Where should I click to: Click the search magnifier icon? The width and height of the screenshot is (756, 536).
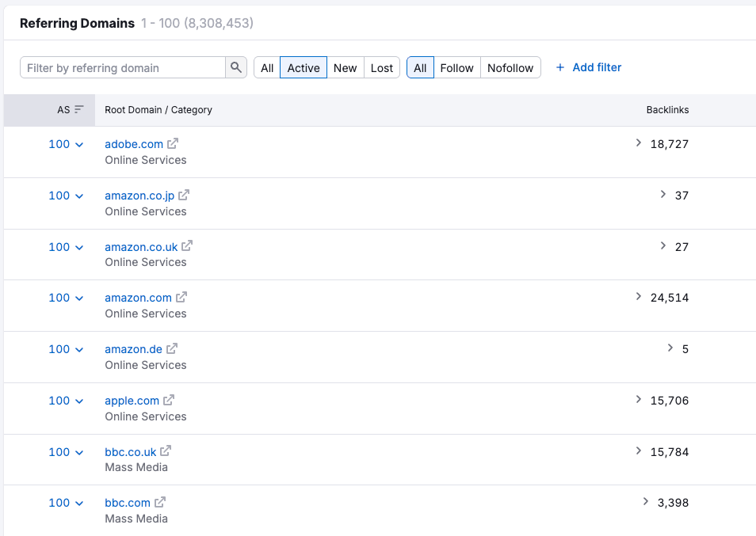click(x=236, y=68)
